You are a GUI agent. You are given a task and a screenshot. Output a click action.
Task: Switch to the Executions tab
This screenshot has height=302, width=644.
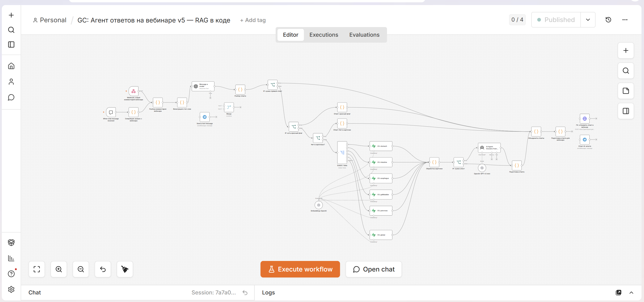pyautogui.click(x=323, y=35)
